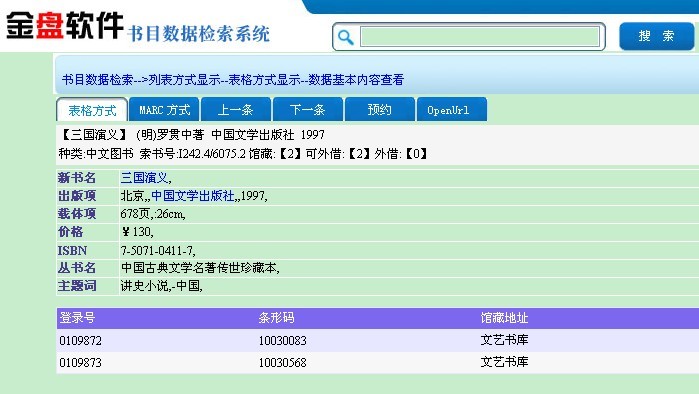Select the 索书号 I242.4/6075.2 summary line

tap(243, 154)
